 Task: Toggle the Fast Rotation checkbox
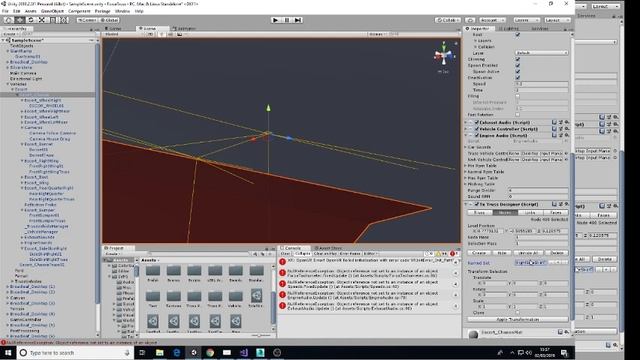[x=518, y=115]
